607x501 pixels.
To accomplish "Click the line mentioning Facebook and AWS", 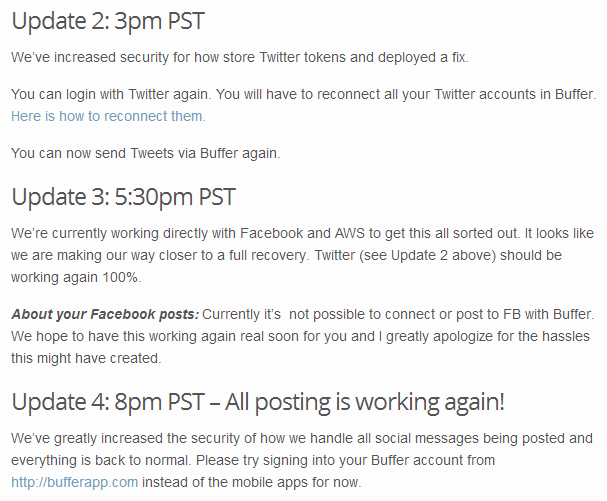I will tap(302, 233).
